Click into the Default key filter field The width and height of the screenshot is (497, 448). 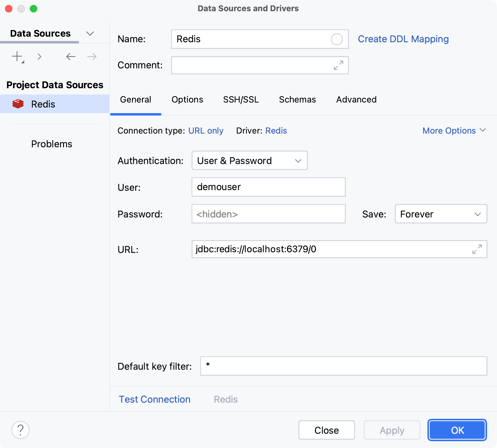(x=343, y=366)
